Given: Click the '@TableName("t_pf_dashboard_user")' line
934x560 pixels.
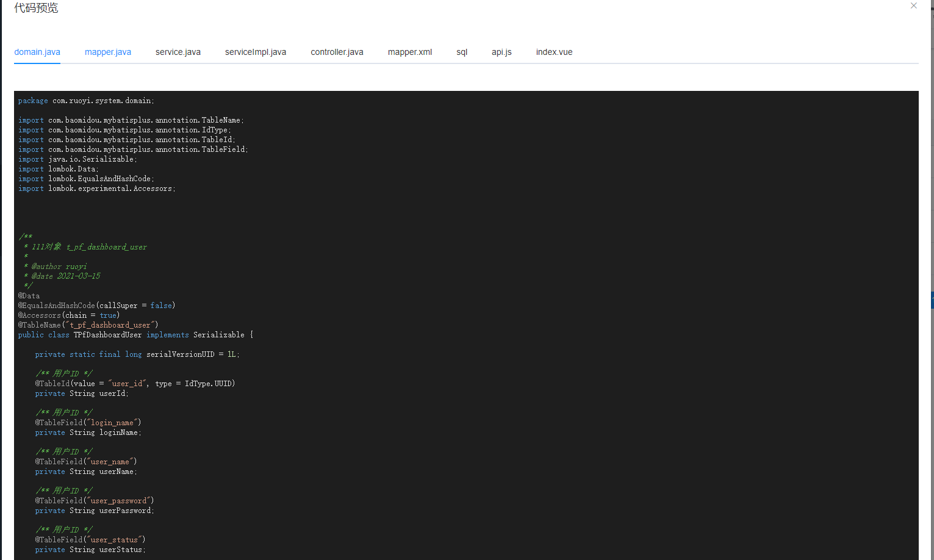Looking at the screenshot, I should click(x=88, y=325).
